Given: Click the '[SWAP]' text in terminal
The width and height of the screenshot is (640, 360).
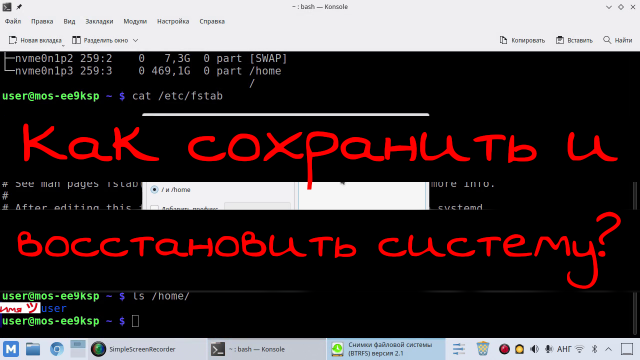Looking at the screenshot, I should pos(268,58).
